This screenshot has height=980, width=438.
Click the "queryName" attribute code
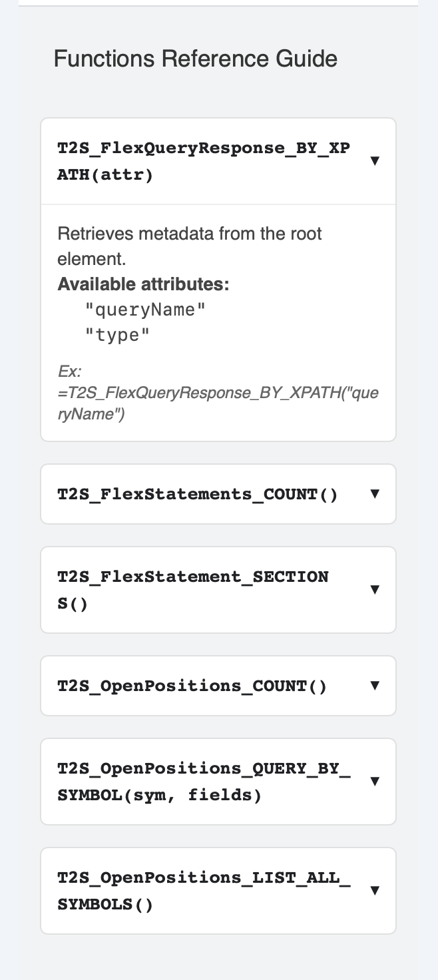(x=145, y=310)
